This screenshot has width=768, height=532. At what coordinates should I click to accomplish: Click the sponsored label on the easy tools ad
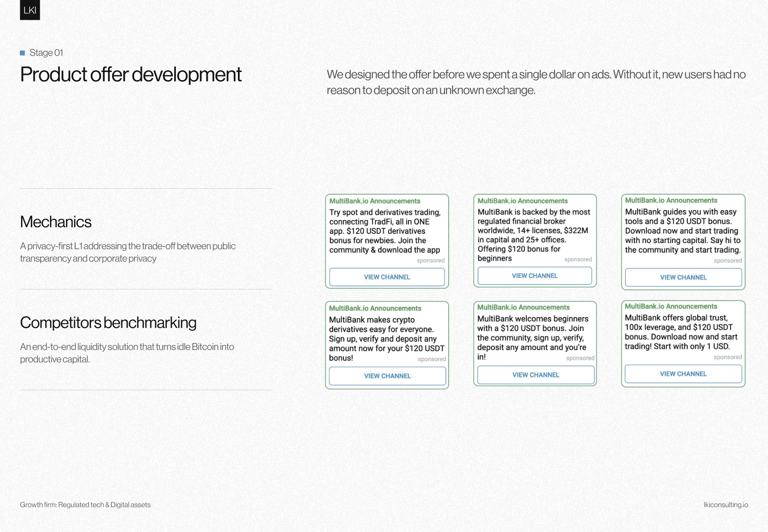727,261
